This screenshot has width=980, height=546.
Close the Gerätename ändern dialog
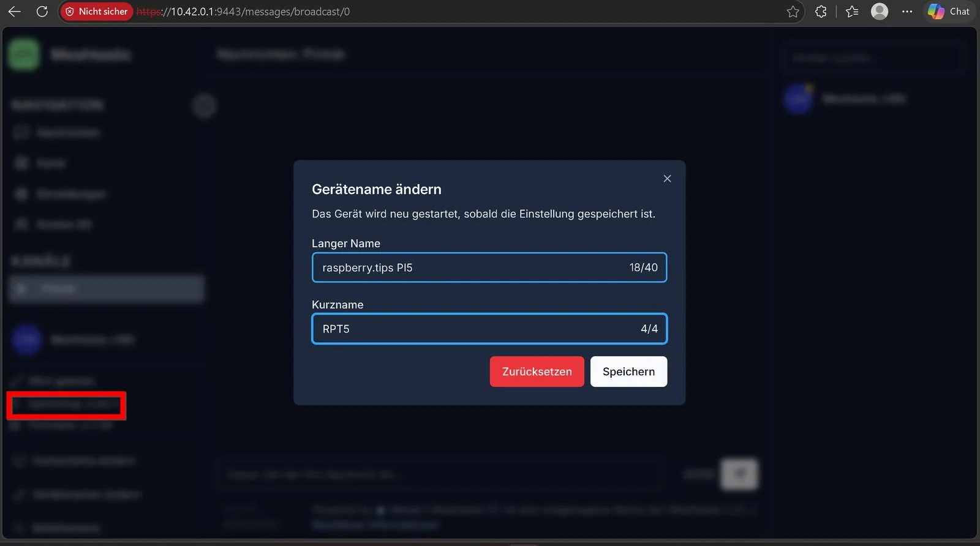pos(667,179)
